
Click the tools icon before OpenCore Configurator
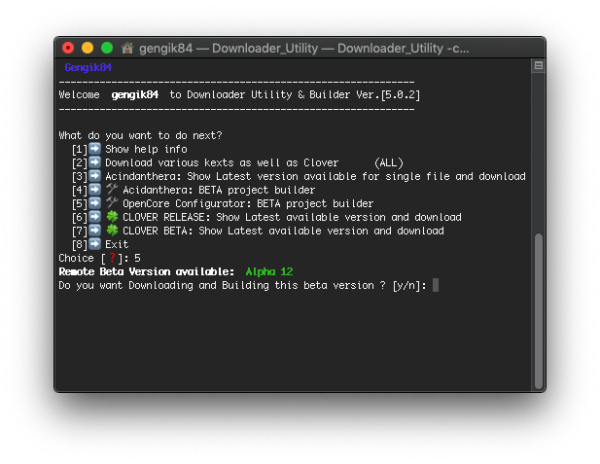point(112,203)
